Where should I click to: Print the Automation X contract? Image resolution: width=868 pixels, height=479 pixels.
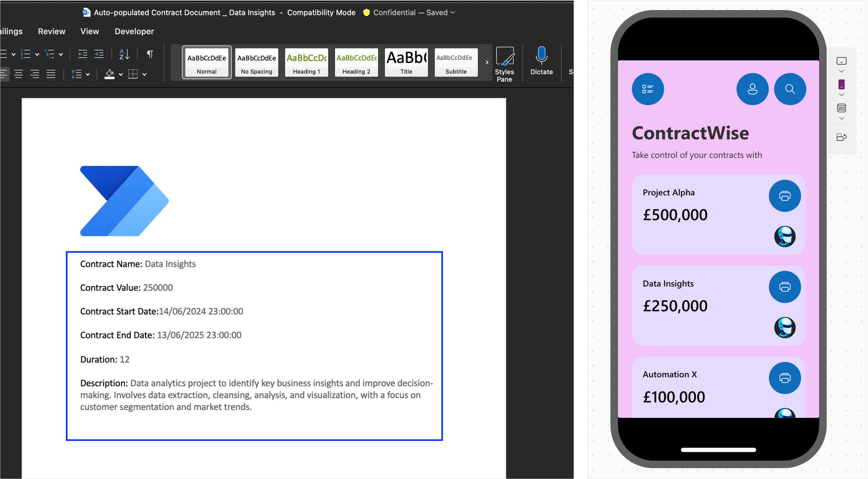785,378
